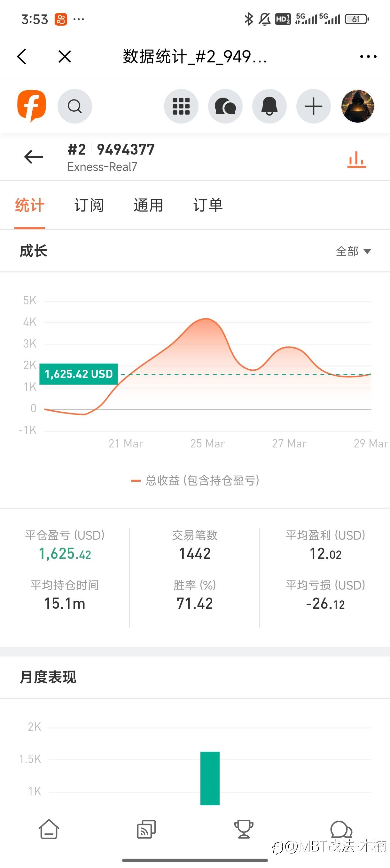Open the Home bottom navigation icon
This screenshot has width=390, height=868.
[x=49, y=829]
